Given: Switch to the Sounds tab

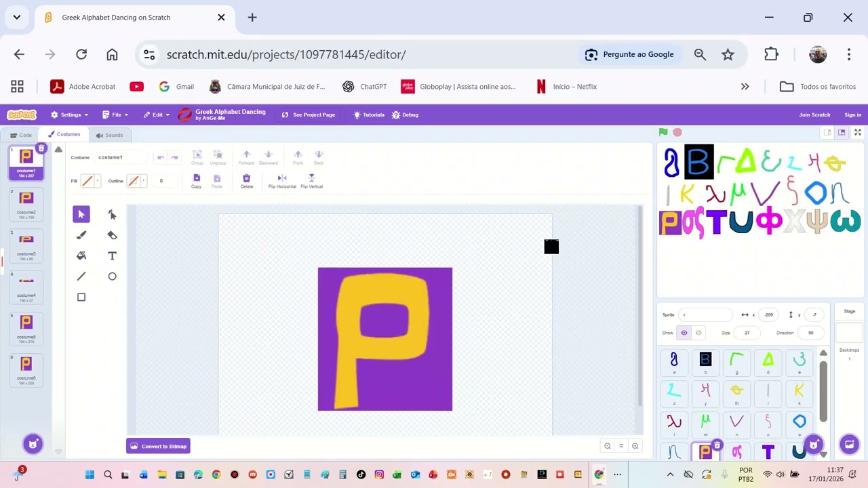Looking at the screenshot, I should coord(109,135).
